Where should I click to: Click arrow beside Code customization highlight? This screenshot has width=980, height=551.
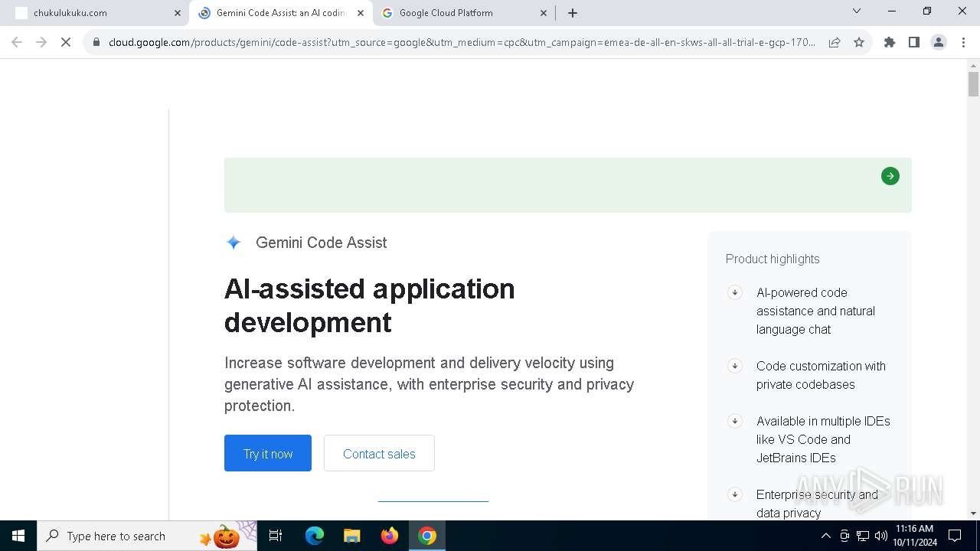click(x=734, y=366)
